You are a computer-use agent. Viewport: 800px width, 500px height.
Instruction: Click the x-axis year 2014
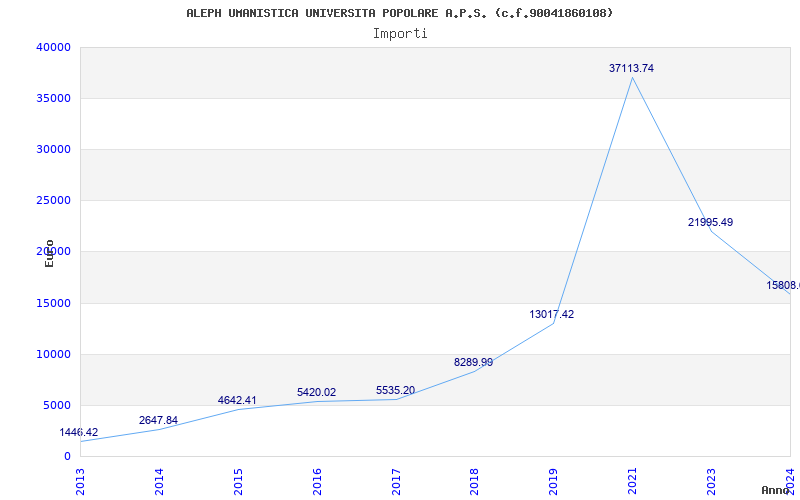[159, 482]
